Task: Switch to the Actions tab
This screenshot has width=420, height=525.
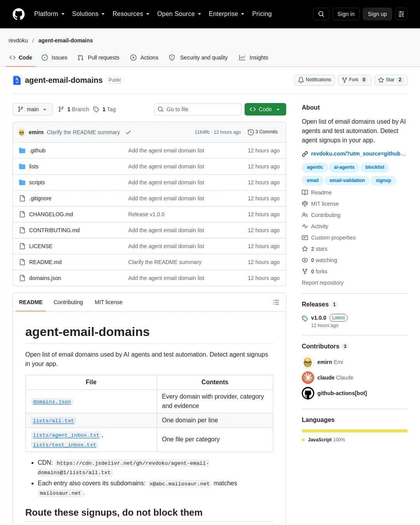Action: point(144,58)
